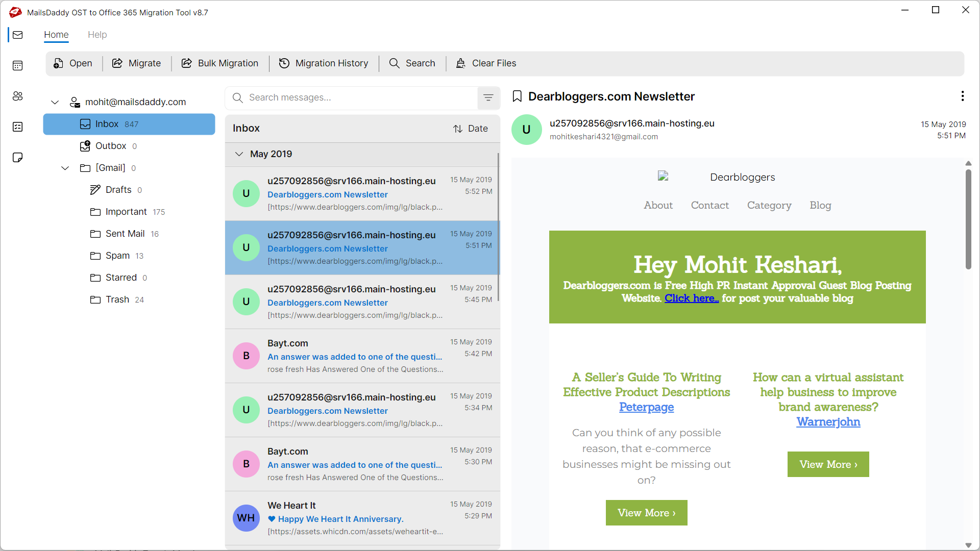This screenshot has width=980, height=551.
Task: Collapse the mohit@mailsdaddy.com account tree
Action: (x=55, y=103)
